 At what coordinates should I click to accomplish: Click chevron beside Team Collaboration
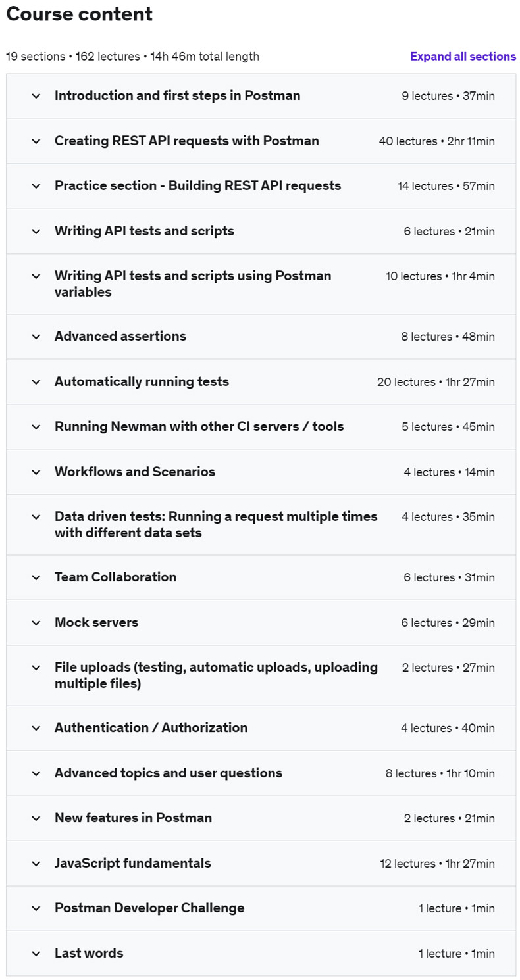(36, 577)
